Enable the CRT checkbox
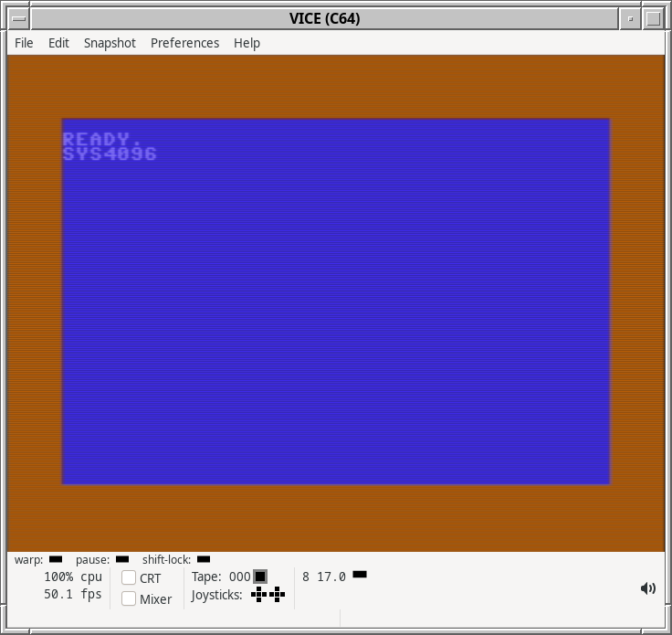672x635 pixels. coord(129,577)
